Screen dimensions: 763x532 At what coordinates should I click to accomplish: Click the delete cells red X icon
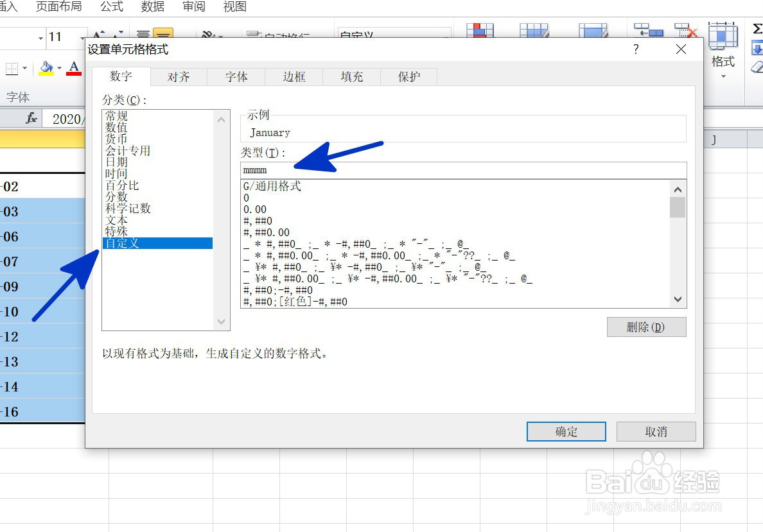683,30
